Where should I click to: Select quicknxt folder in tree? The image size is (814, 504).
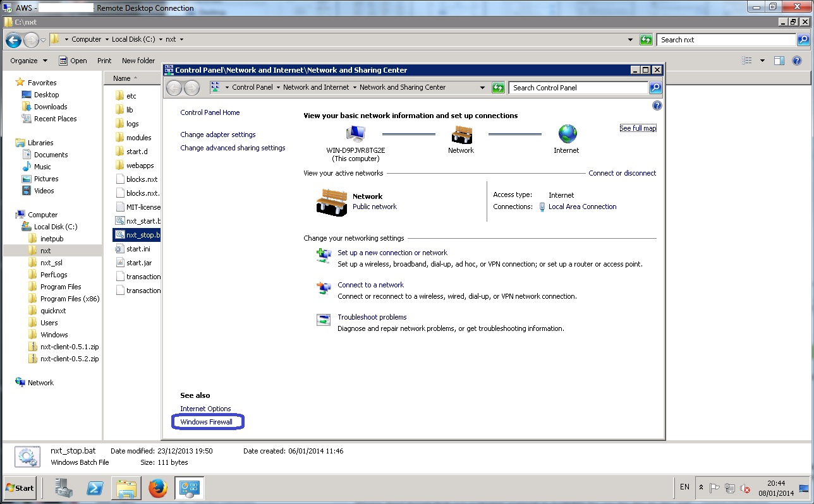(53, 311)
